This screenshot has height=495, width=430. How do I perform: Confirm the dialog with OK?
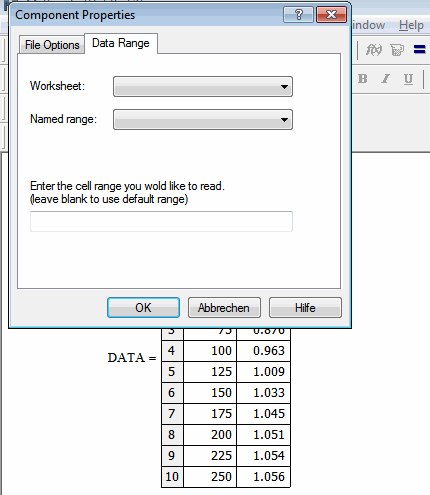[x=143, y=307]
